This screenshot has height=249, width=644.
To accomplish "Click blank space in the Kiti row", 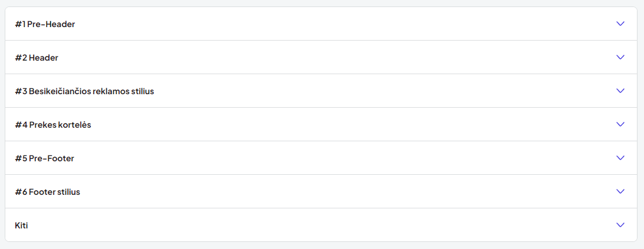I will pos(321,225).
